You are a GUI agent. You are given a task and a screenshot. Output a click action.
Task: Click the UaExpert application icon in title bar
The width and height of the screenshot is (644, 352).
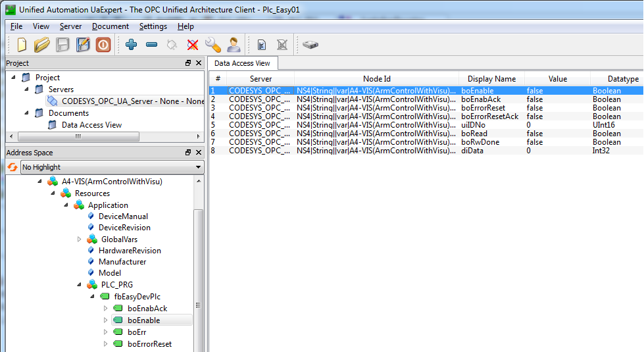click(x=11, y=9)
